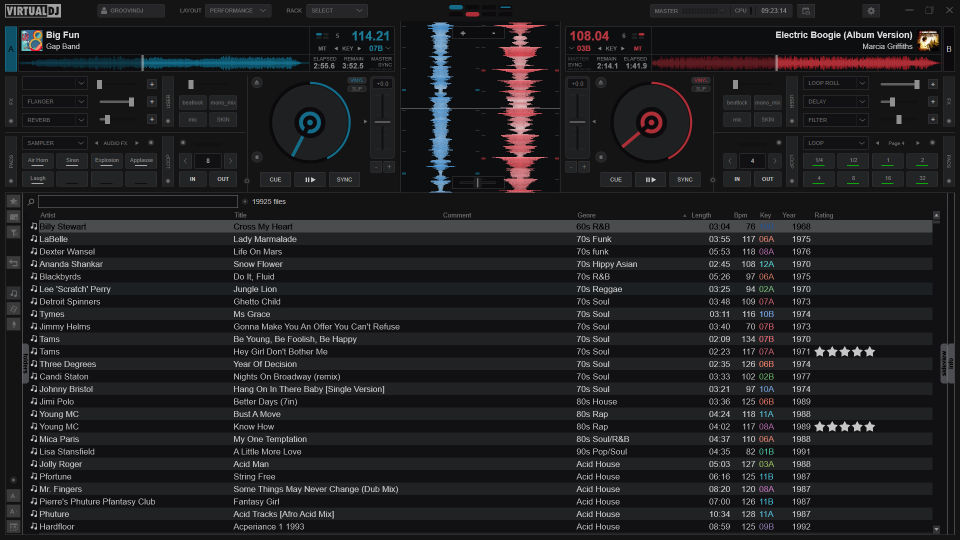Screen dimensions: 960x540
Task: Toggle beatlock on the left deck
Action: click(192, 102)
